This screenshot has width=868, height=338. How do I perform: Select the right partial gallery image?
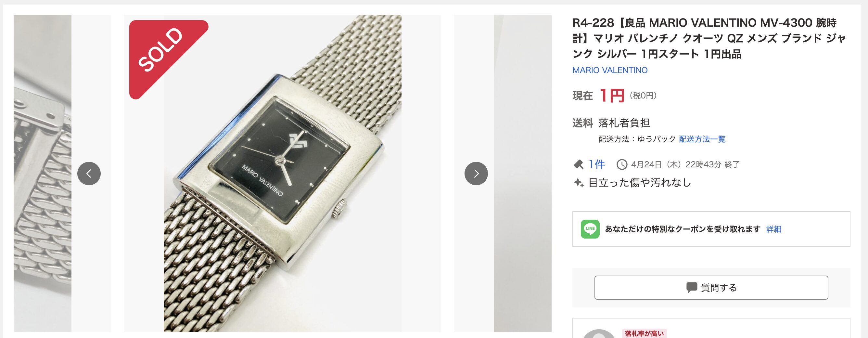[503, 174]
